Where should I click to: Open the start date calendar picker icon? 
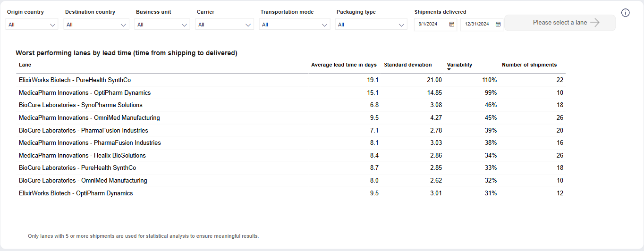(451, 24)
